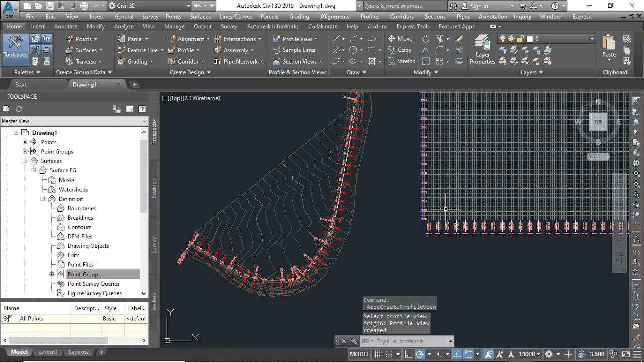Screen dimensions: 644x362
Task: Switch to the Layout1 tab
Action: coord(48,352)
